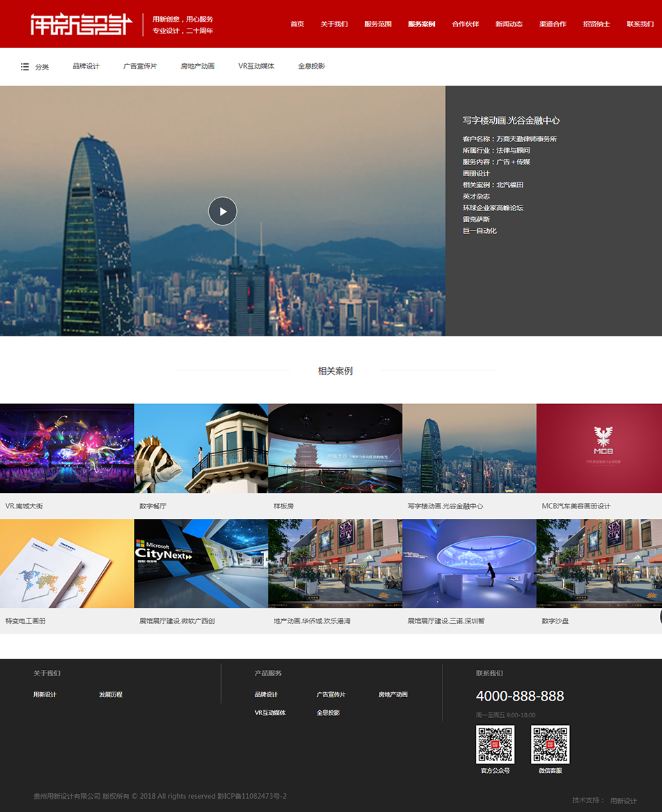
Task: Select the 全息投影 category
Action: [311, 66]
